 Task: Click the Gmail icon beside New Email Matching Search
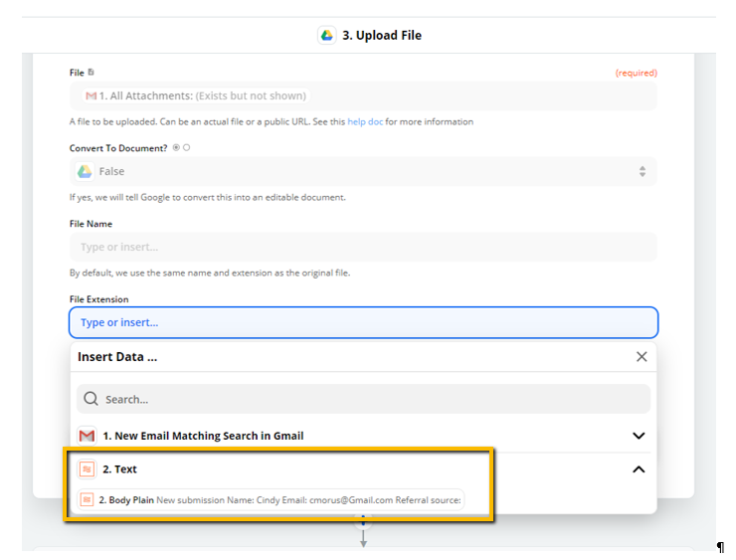point(87,436)
